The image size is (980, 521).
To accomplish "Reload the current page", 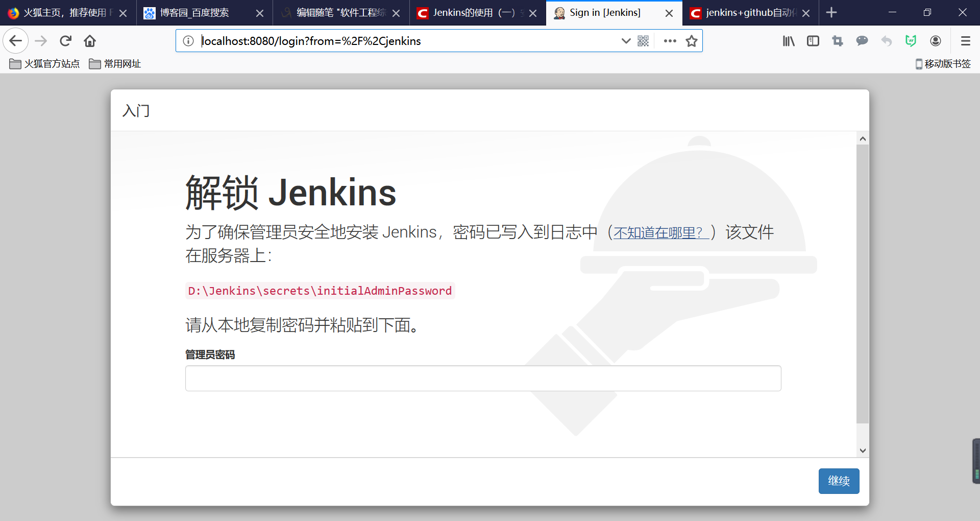I will (65, 41).
